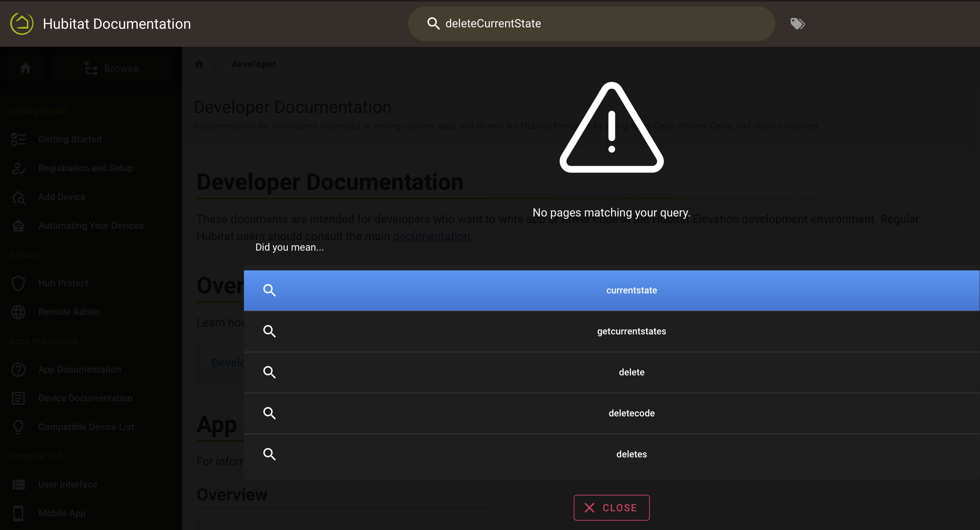Viewport: 980px width, 530px height.
Task: Click the search magnifier in search bar
Action: coord(433,24)
